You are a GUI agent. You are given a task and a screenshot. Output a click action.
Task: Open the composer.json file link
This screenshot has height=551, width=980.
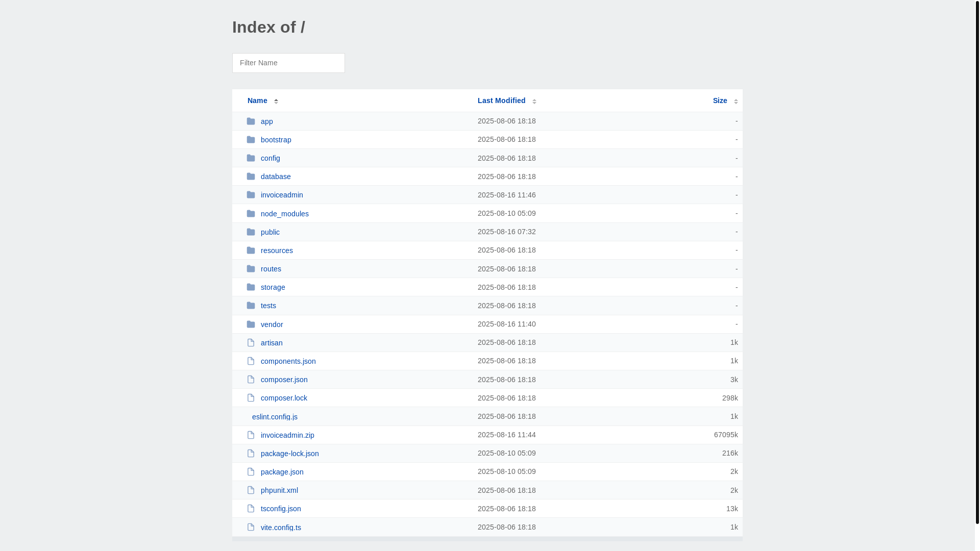click(284, 380)
